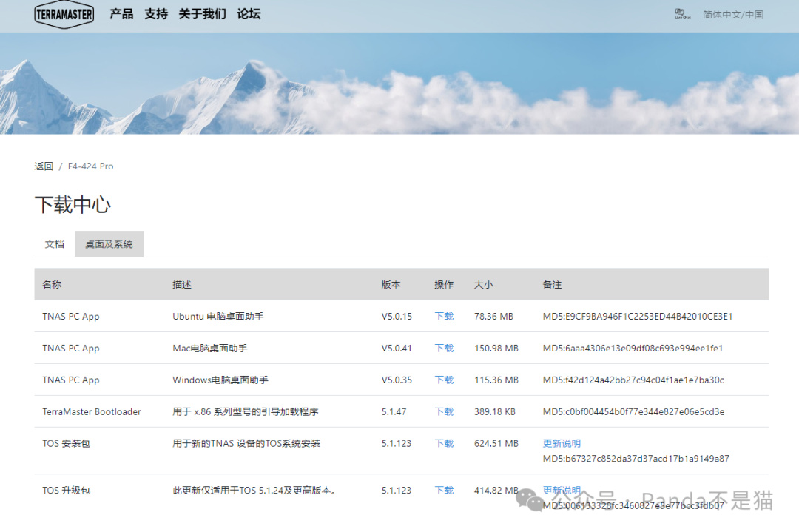Click the 操作 column header
The height and width of the screenshot is (532, 799).
[x=444, y=284]
